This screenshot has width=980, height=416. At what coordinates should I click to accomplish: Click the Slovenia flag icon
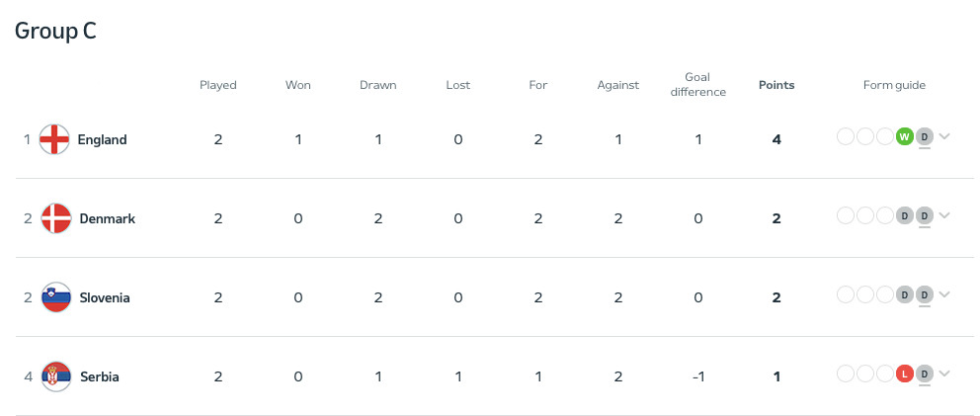[55, 297]
